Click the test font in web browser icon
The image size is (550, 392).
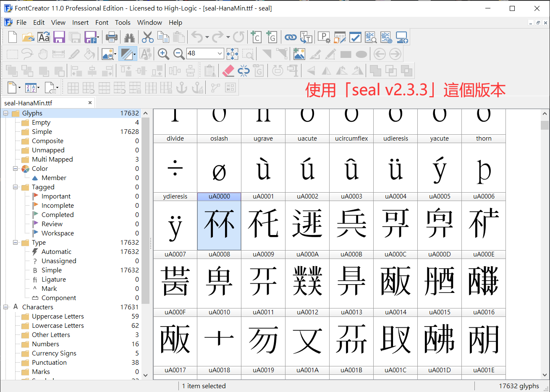(386, 37)
